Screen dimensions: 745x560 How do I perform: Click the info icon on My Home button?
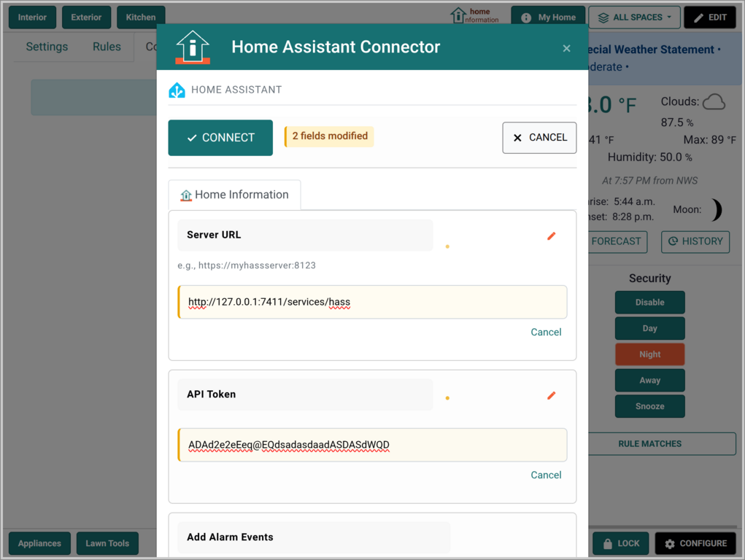[x=526, y=18]
